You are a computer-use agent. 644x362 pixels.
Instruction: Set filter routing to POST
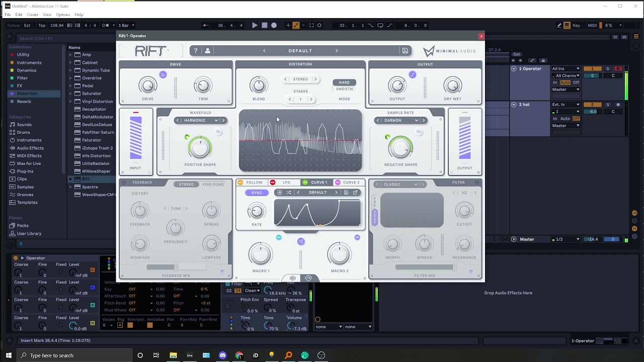pos(374,217)
